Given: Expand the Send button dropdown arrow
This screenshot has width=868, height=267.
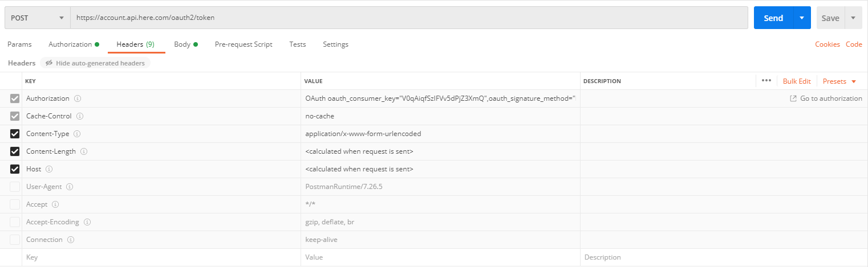Looking at the screenshot, I should (x=802, y=18).
